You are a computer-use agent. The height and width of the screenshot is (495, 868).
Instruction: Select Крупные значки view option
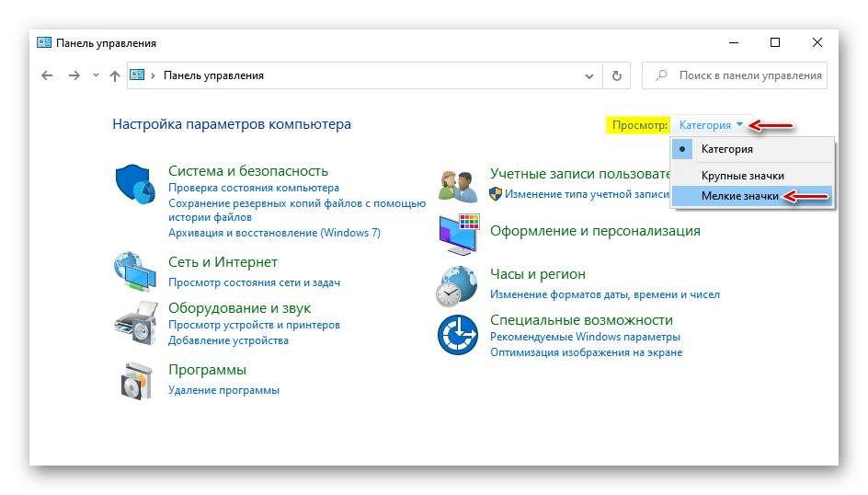click(752, 176)
